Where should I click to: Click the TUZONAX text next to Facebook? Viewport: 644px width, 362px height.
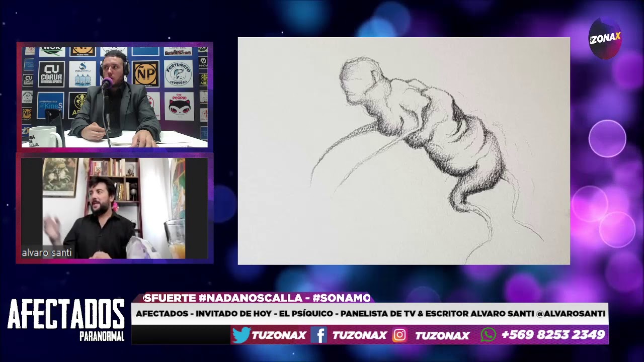point(359,335)
